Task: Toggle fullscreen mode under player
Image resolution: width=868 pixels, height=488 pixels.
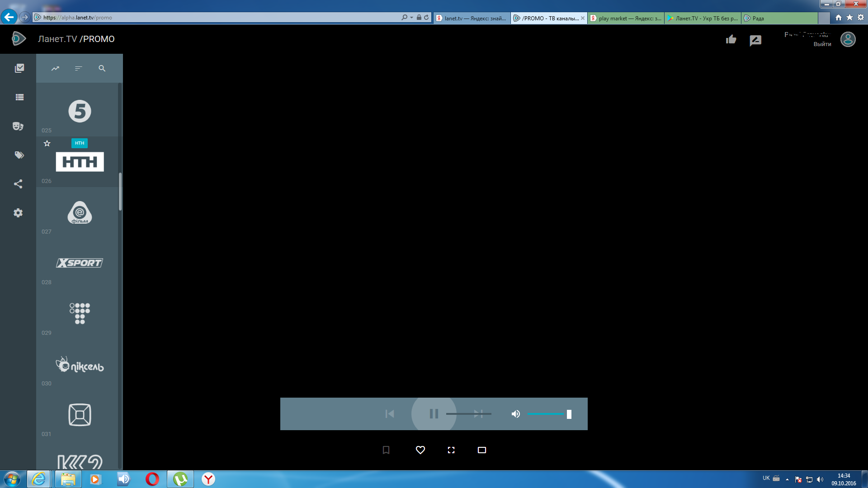Action: coord(451,450)
